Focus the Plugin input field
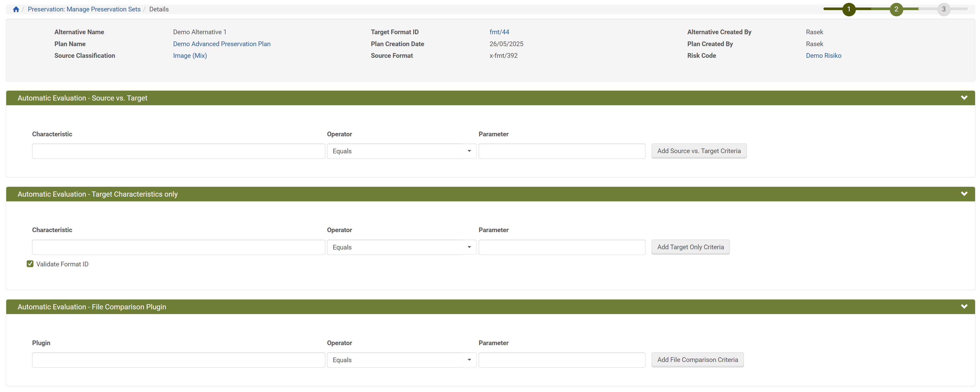Screen dimensions: 980x392 [x=178, y=360]
